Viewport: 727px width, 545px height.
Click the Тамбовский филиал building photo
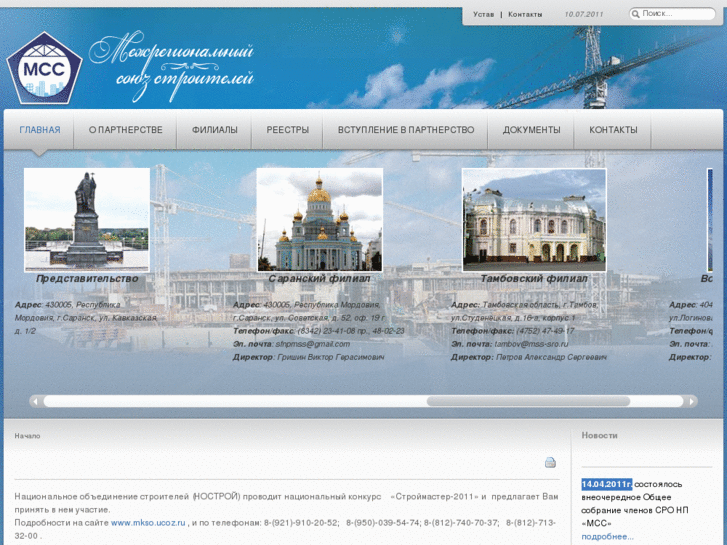point(534,220)
